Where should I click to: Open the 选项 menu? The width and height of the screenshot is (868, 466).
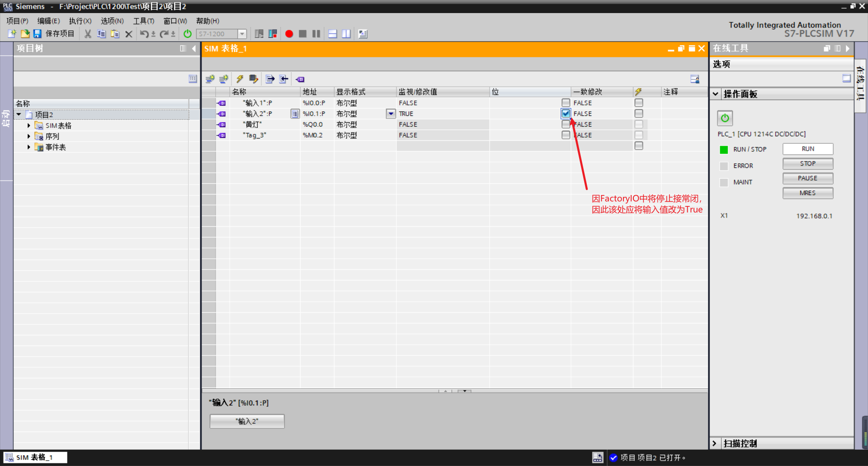point(112,21)
